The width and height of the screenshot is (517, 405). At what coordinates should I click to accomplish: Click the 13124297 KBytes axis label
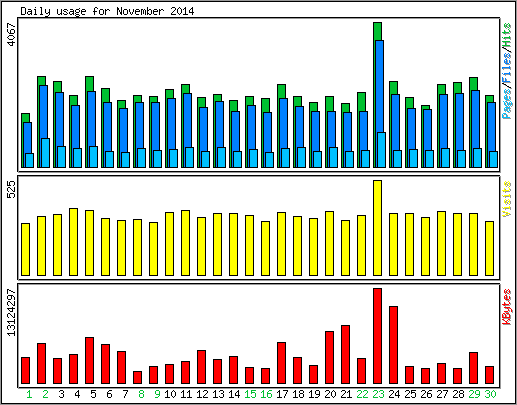coord(12,312)
